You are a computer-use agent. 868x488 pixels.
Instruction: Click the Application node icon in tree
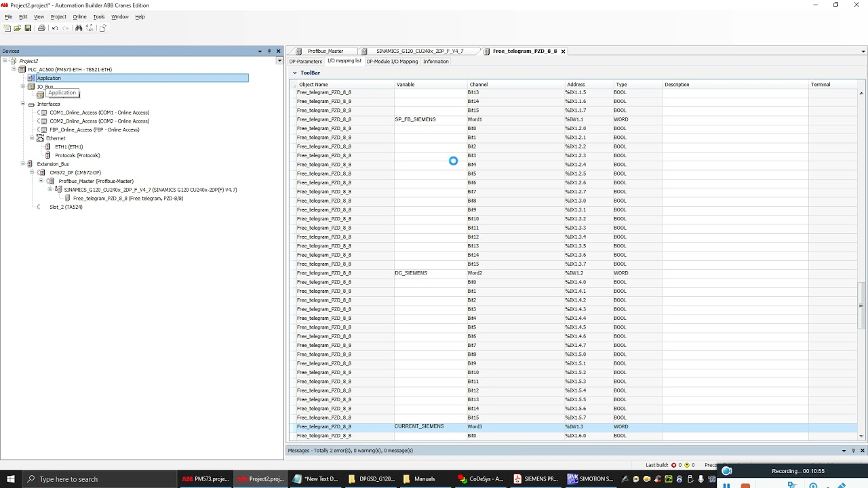coord(31,78)
